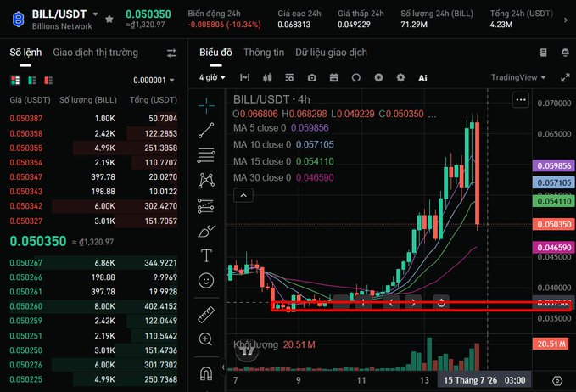
Task: Click the MA 30 close indicator legend
Action: click(283, 178)
